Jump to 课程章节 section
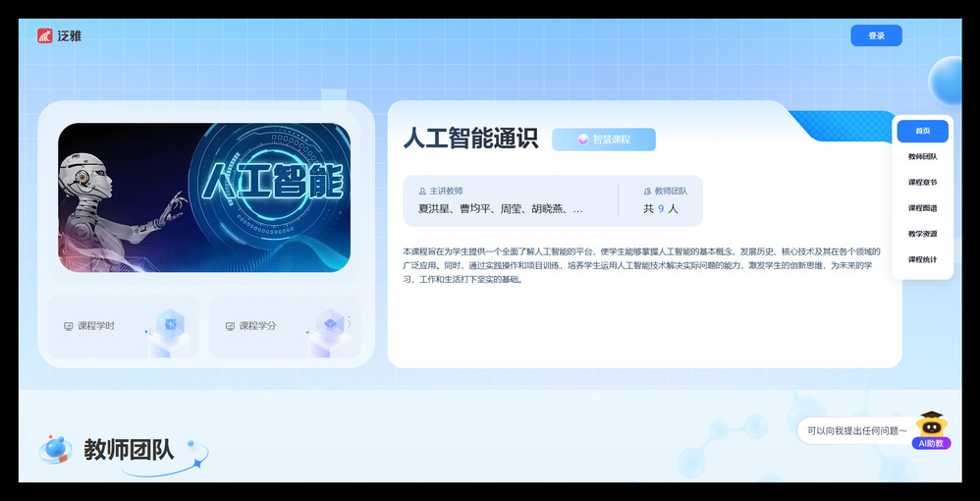 pyautogui.click(x=922, y=182)
